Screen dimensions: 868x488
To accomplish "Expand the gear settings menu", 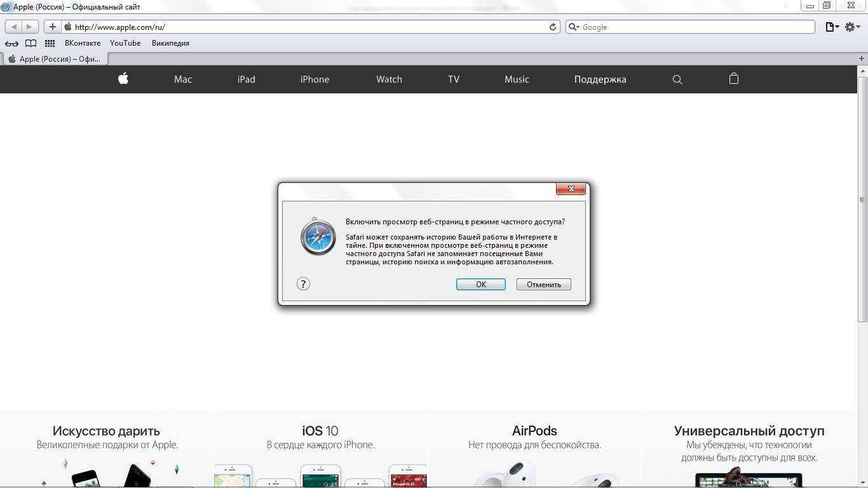I will pyautogui.click(x=852, y=27).
